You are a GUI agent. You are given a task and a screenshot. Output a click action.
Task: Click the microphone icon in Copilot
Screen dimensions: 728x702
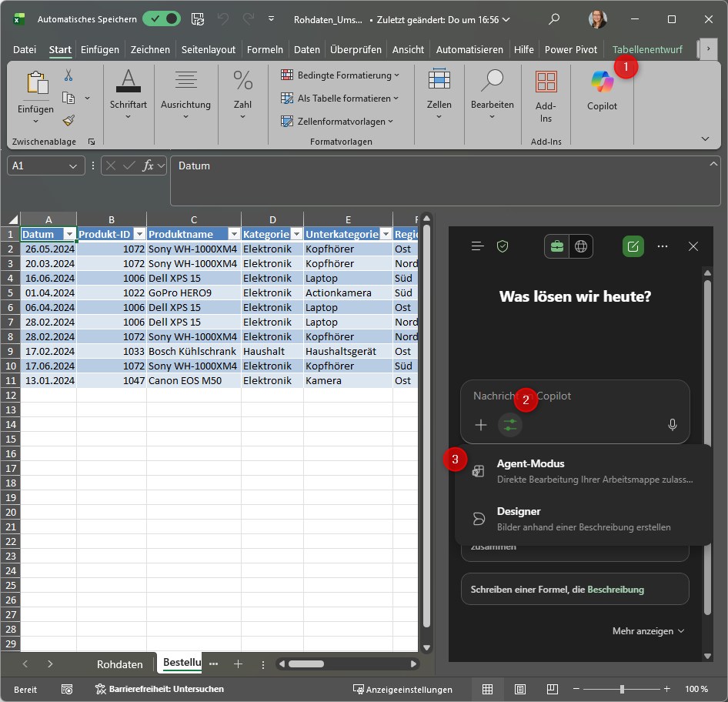click(672, 425)
